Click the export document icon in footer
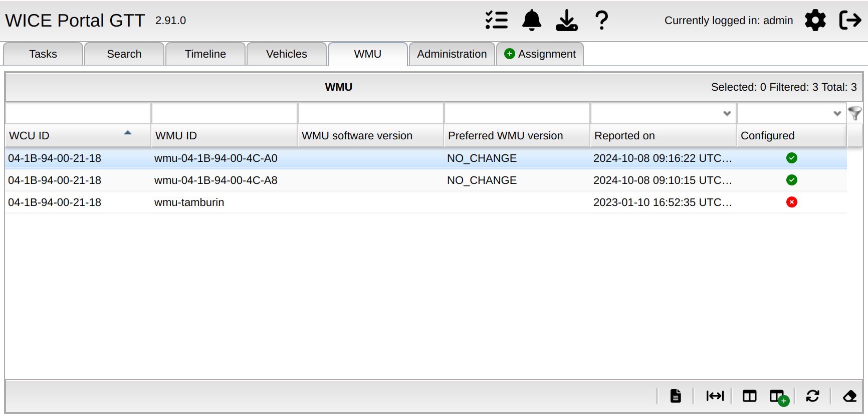The height and width of the screenshot is (418, 868). [x=676, y=396]
